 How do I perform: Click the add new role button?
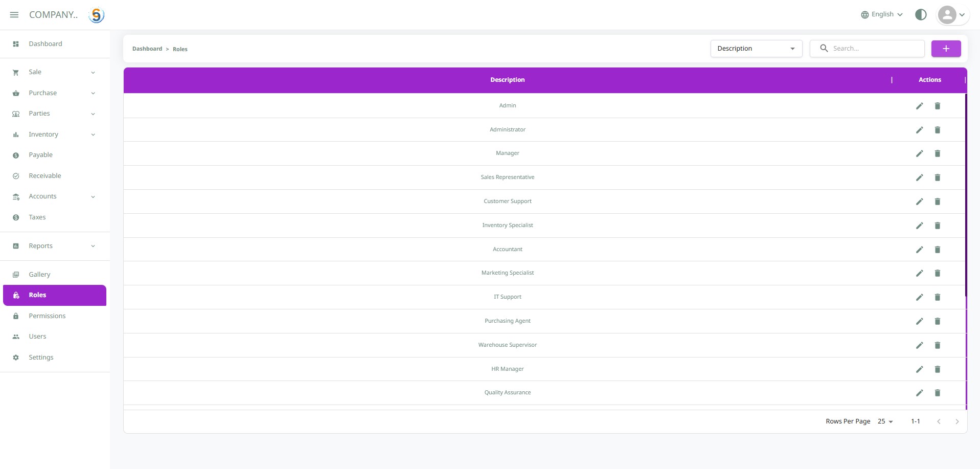tap(946, 49)
